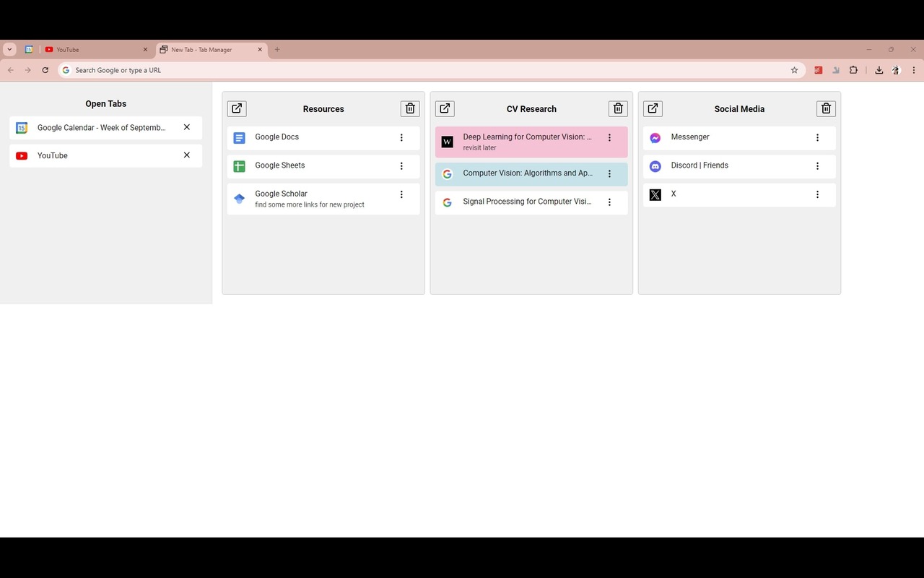924x578 pixels.
Task: Click the Google Sheets icon
Action: 240,166
